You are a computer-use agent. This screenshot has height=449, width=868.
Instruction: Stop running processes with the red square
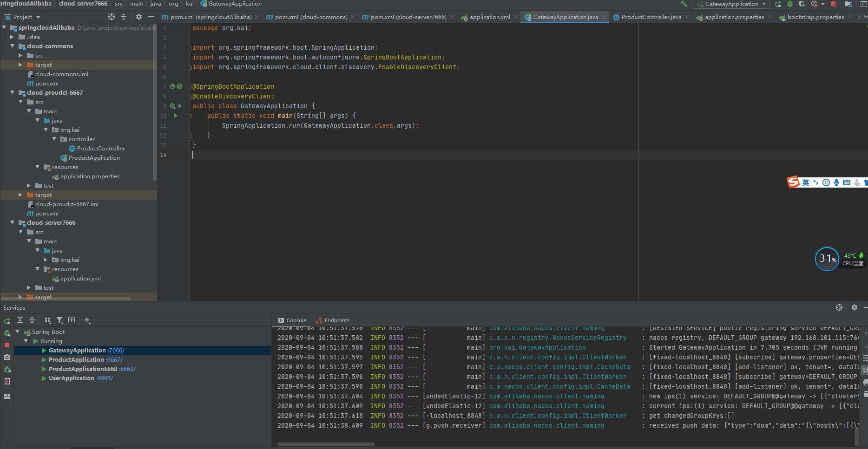click(x=833, y=4)
